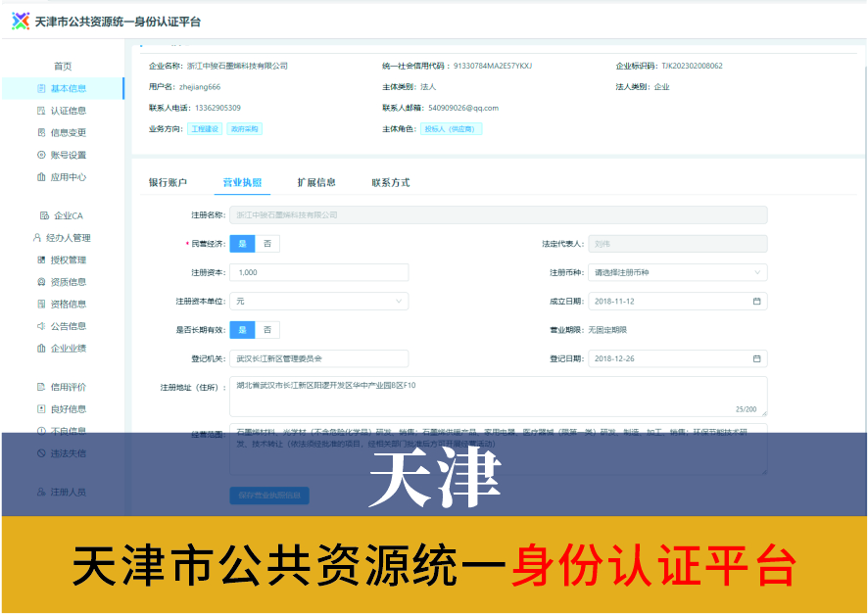Click the 信息变更 sidebar icon
The height and width of the screenshot is (614, 868).
[x=41, y=133]
